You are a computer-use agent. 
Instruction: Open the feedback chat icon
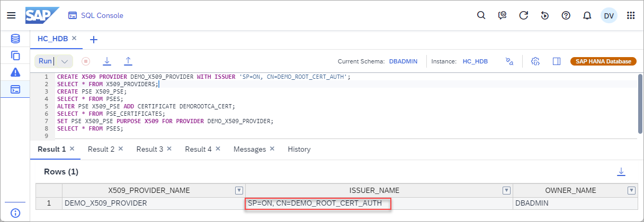click(x=503, y=15)
